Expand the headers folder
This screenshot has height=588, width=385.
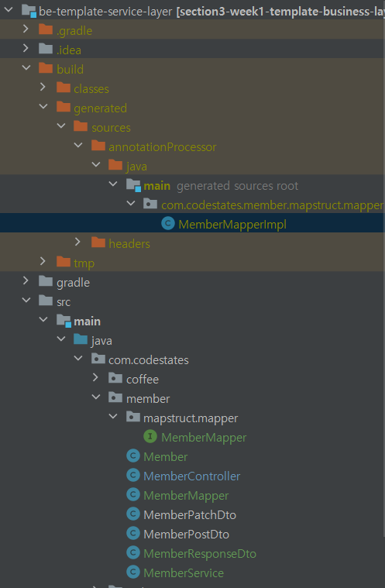tap(78, 242)
